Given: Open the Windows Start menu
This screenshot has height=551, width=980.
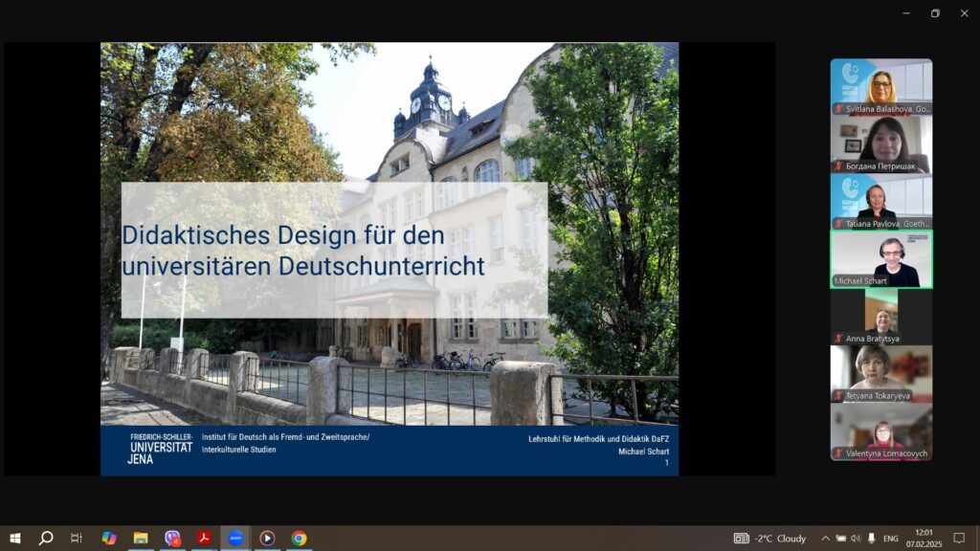Looking at the screenshot, I should click(x=14, y=539).
